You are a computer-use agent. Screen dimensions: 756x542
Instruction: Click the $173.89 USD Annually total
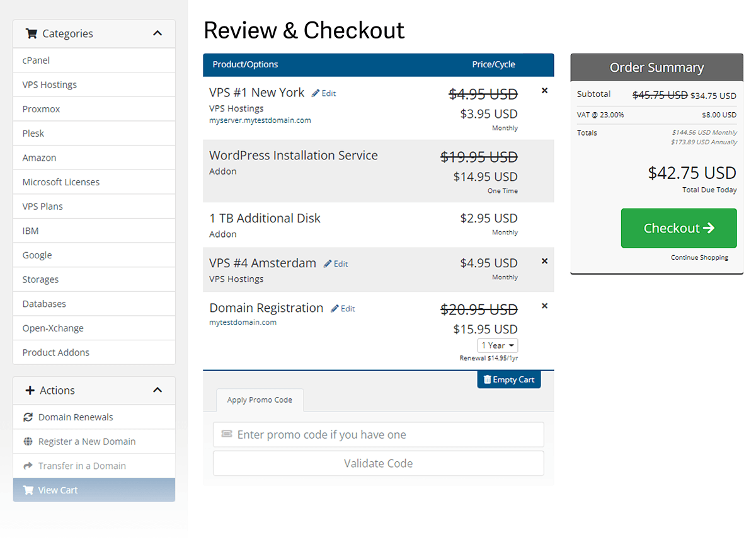pyautogui.click(x=704, y=142)
